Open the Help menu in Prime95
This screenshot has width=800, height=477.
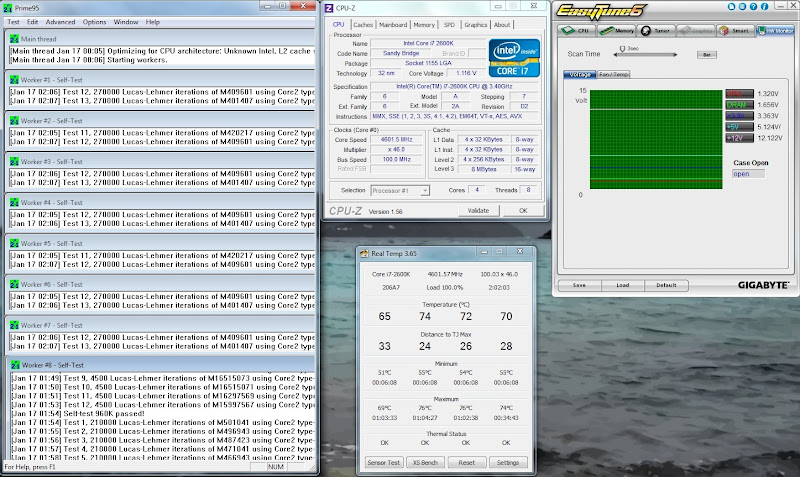[x=153, y=22]
